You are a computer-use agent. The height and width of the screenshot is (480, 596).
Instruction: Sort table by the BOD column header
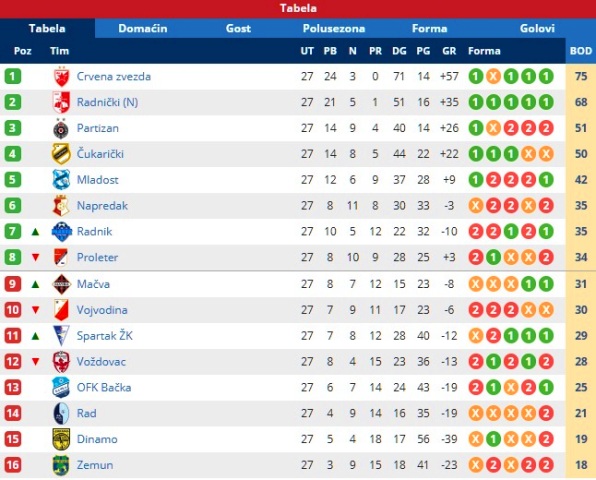click(581, 51)
